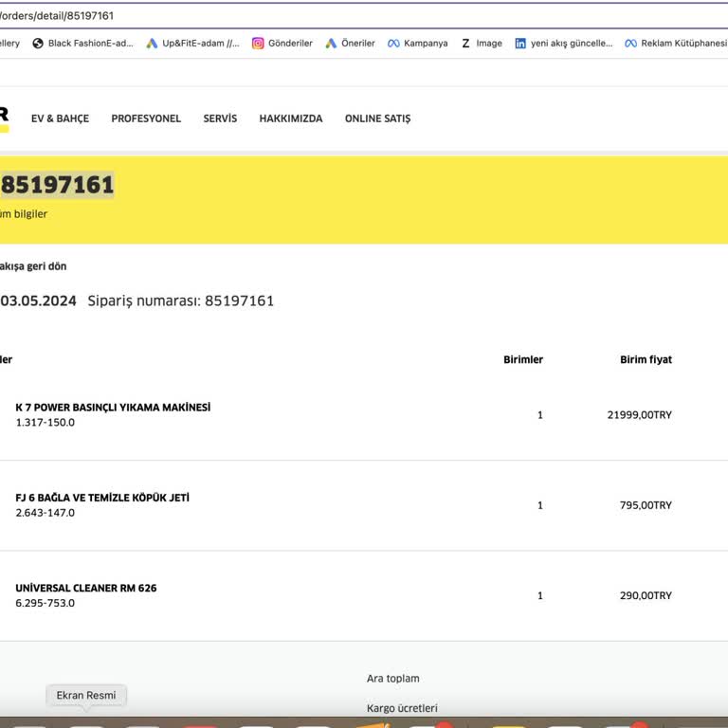Screen dimensions: 728x728
Task: Go back via the 'akışa geri dön' link
Action: 33,266
